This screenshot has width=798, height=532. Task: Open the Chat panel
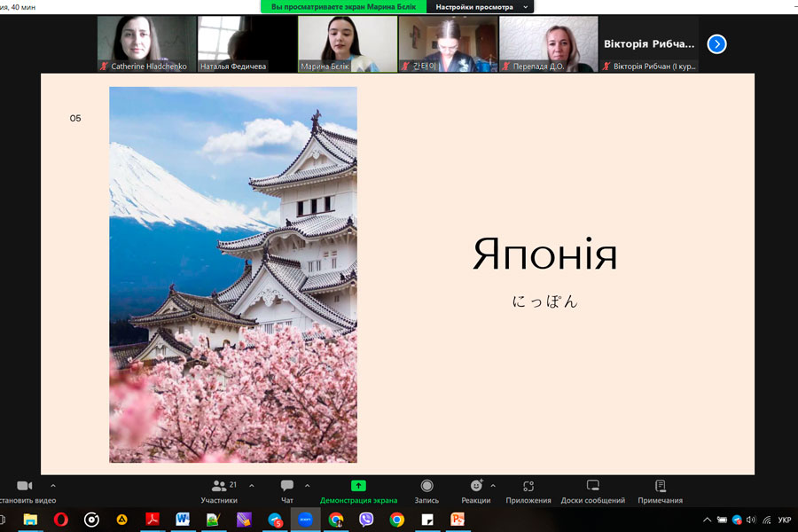click(287, 486)
